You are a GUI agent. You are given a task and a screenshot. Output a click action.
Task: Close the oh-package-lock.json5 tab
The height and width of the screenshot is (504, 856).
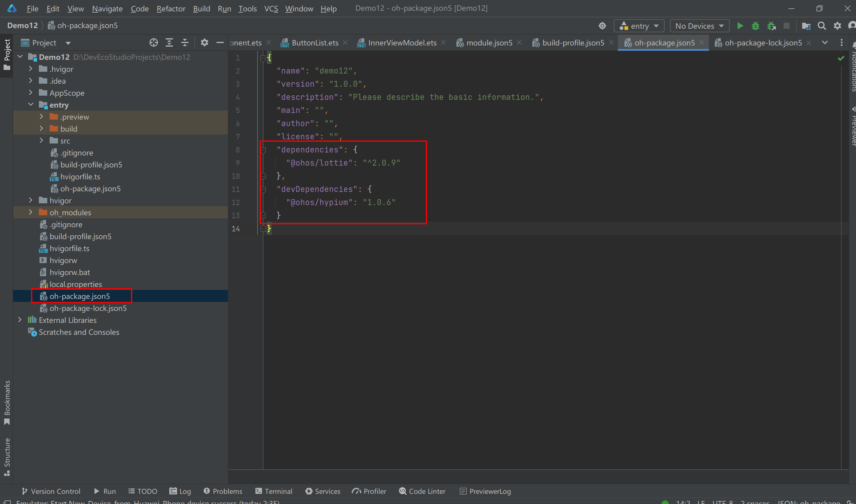(809, 43)
